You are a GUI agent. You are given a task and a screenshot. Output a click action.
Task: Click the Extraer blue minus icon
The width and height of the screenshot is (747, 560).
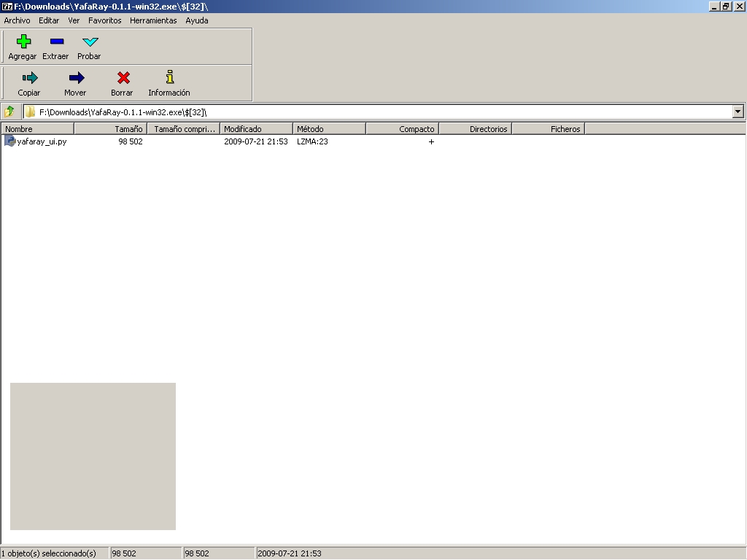[57, 42]
